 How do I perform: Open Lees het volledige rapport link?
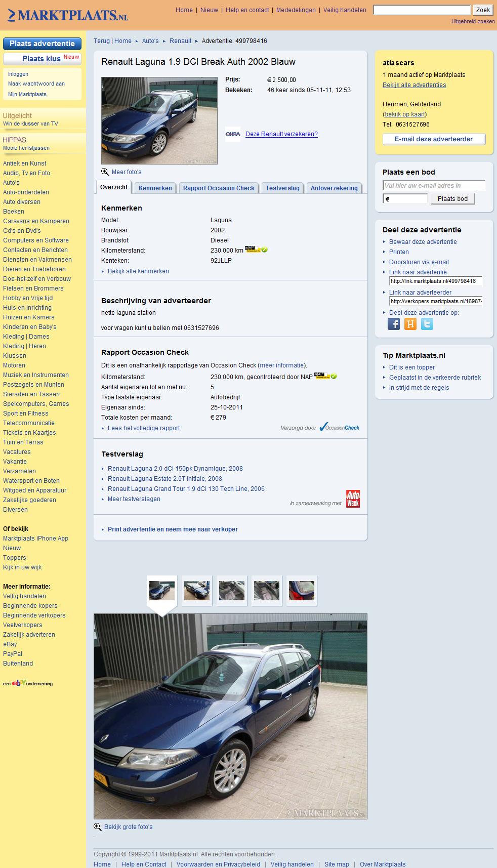click(144, 428)
